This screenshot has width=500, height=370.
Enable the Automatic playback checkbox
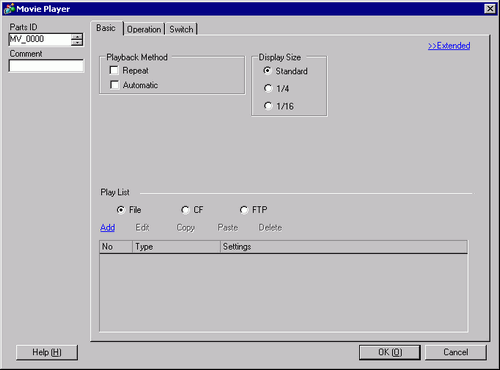click(114, 85)
